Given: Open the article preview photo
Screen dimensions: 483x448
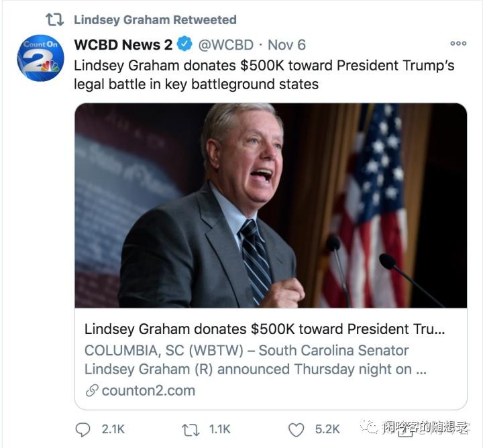Looking at the screenshot, I should pos(271,205).
